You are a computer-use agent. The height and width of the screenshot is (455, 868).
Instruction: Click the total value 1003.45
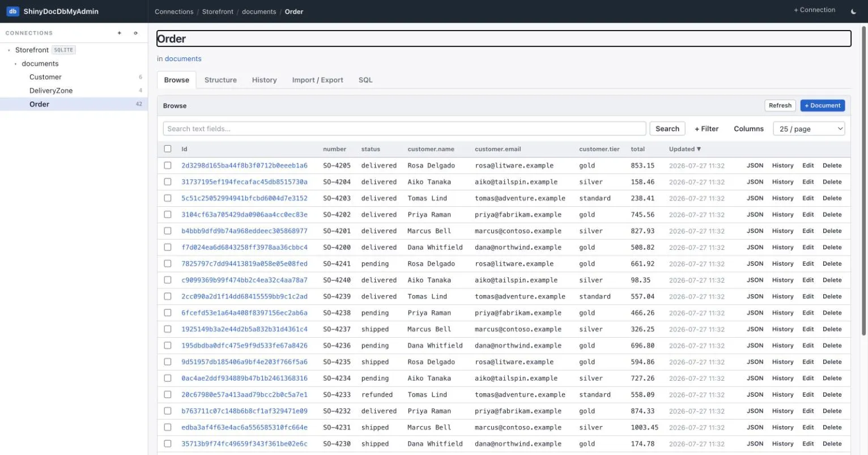[644, 427]
